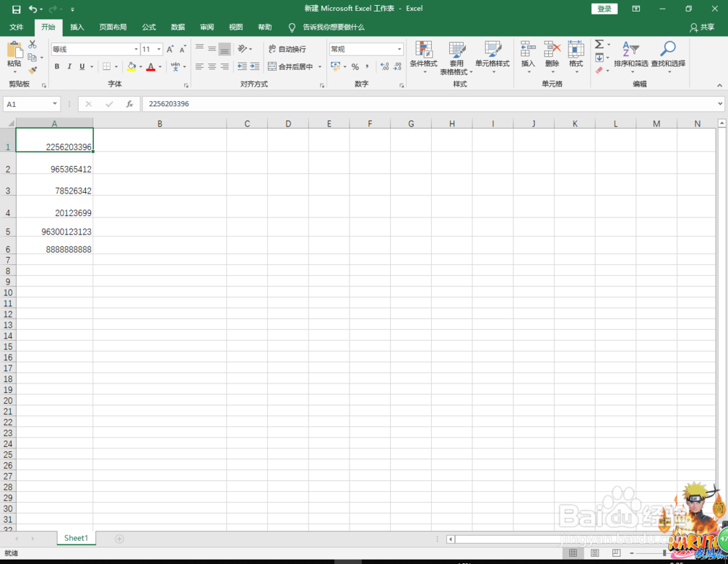The height and width of the screenshot is (564, 728).
Task: Click the Fill down arrow icon
Action: click(599, 57)
